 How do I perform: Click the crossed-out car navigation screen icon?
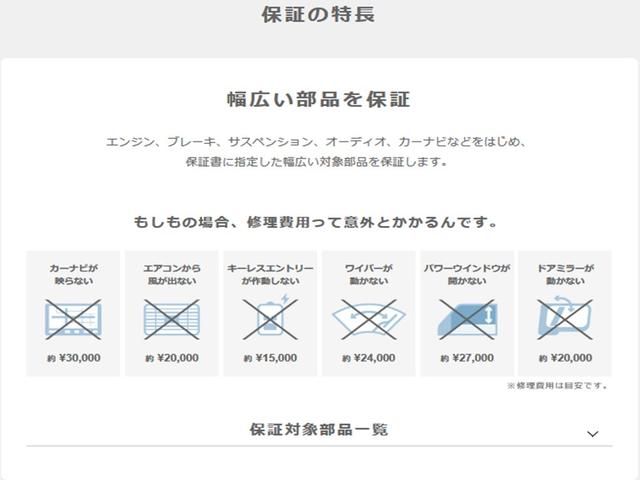coord(73,320)
